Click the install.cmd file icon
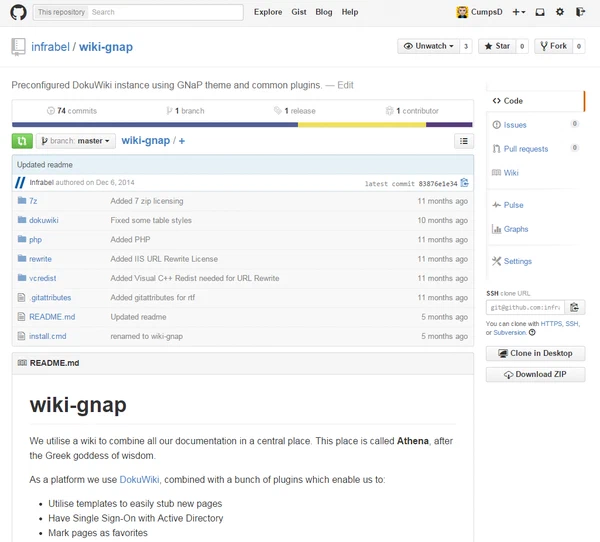Image resolution: width=600 pixels, height=542 pixels. coord(21,336)
